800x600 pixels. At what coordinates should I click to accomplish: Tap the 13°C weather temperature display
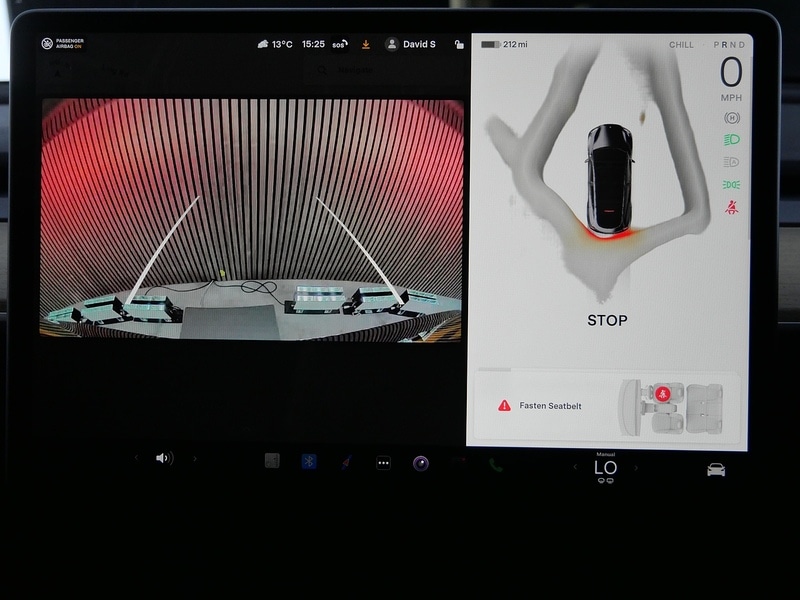point(275,44)
